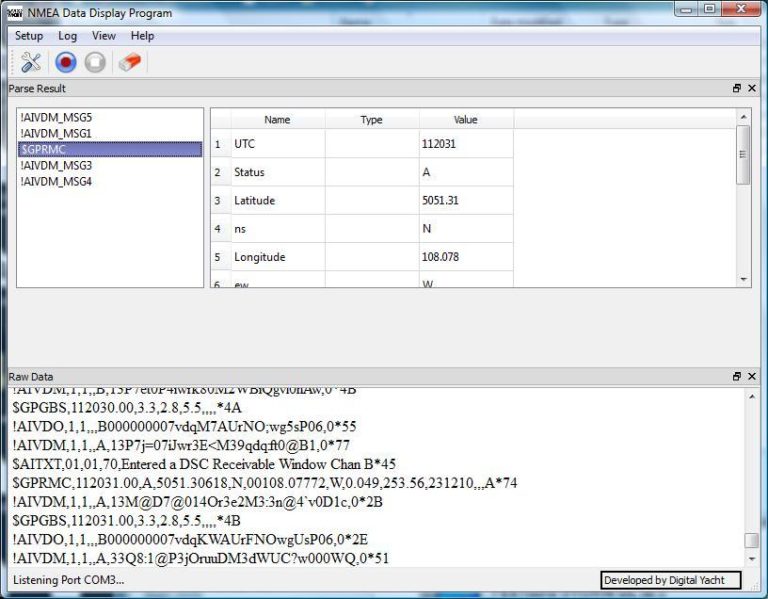This screenshot has height=599, width=768.
Task: Open the Log menu
Action: [x=67, y=36]
